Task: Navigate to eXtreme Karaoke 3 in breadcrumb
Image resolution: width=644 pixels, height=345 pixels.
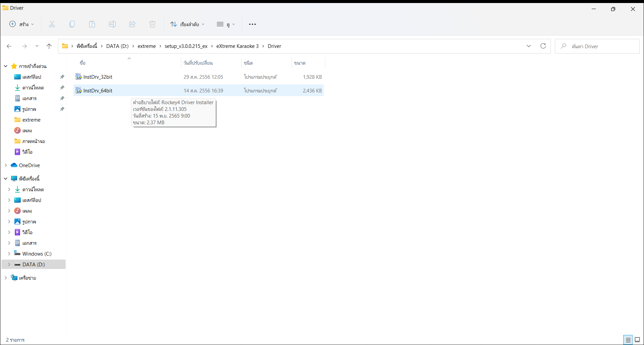Action: [x=238, y=46]
